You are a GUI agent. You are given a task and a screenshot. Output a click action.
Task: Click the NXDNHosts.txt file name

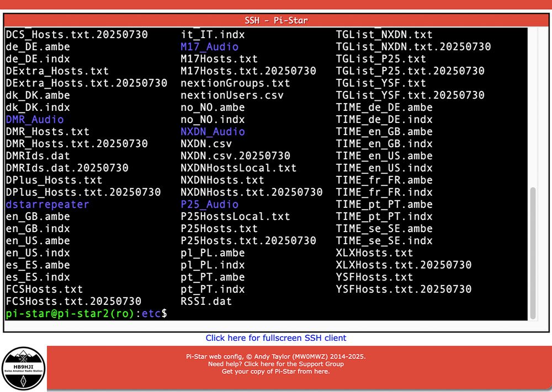222,180
